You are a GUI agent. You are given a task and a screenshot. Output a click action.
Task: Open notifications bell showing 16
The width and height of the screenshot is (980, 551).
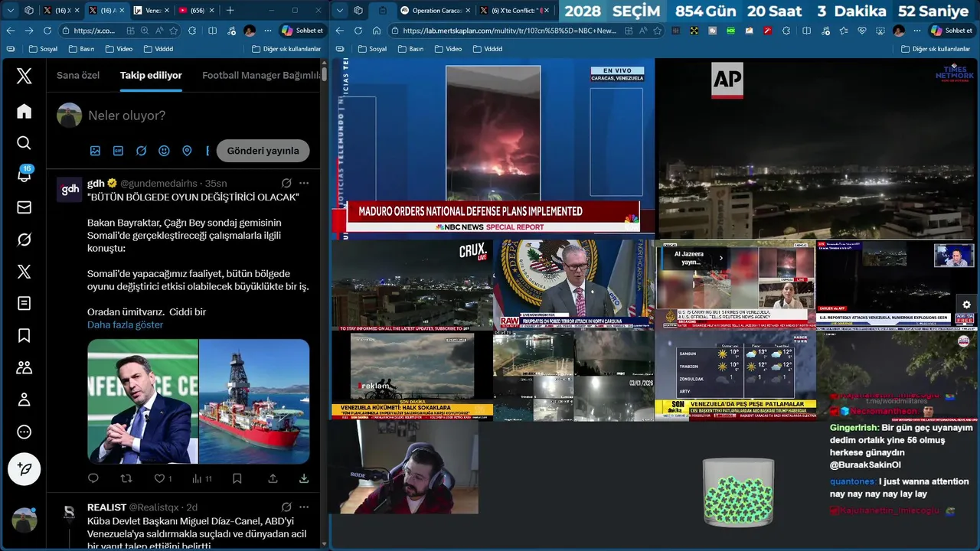point(24,174)
